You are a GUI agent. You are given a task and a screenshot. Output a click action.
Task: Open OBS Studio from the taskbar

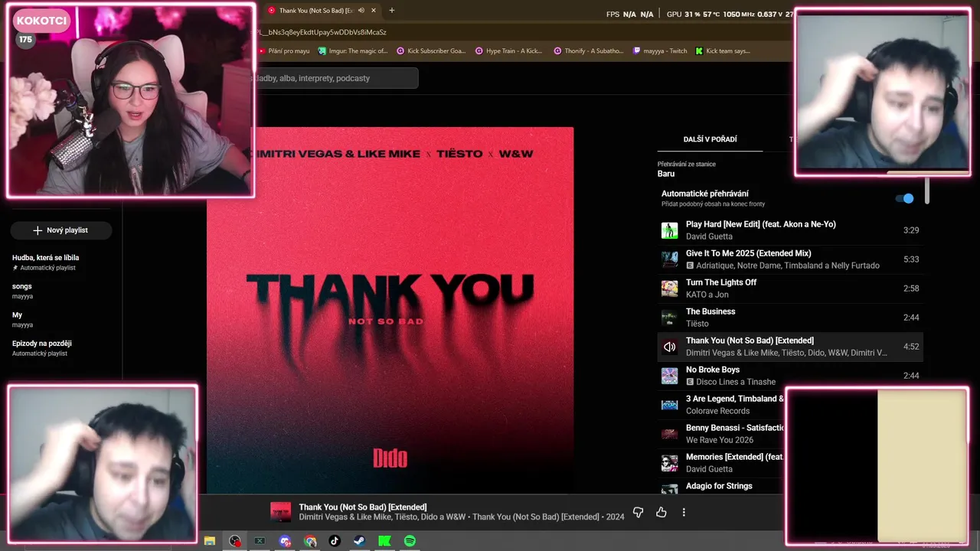235,541
